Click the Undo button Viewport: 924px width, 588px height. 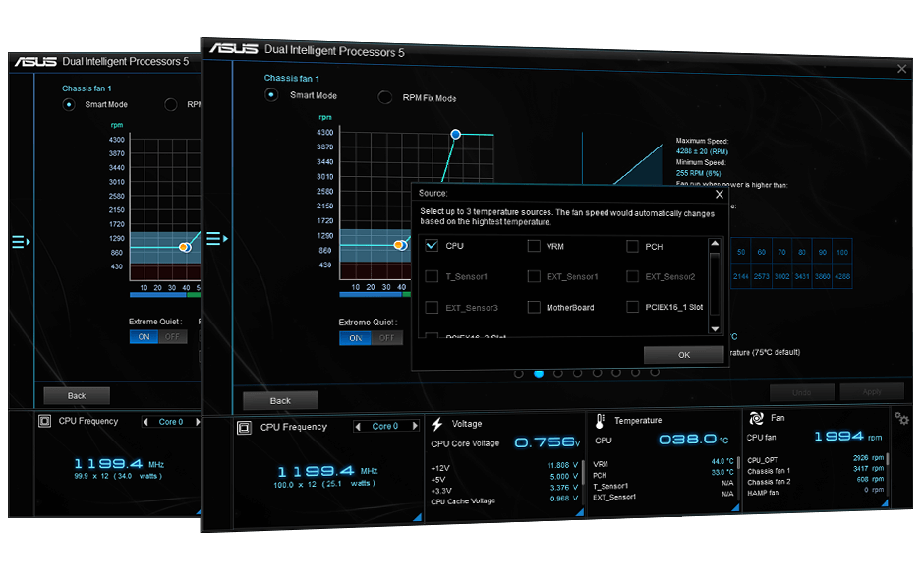pos(801,392)
